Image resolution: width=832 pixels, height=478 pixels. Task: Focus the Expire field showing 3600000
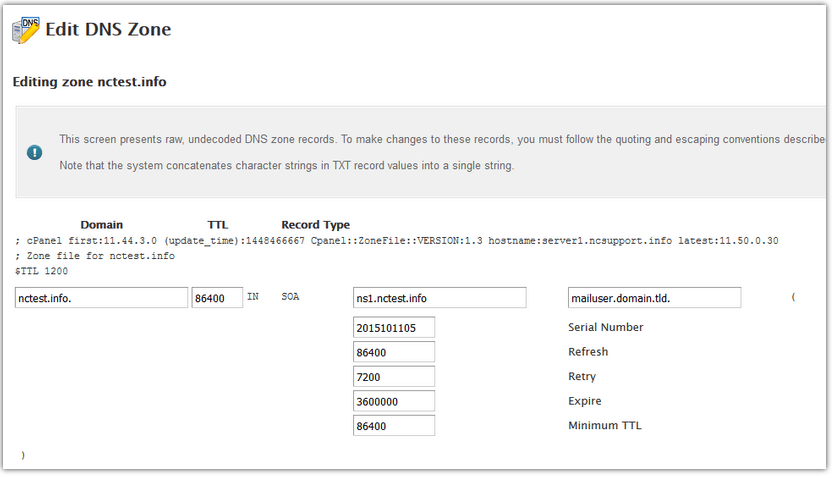click(x=394, y=401)
